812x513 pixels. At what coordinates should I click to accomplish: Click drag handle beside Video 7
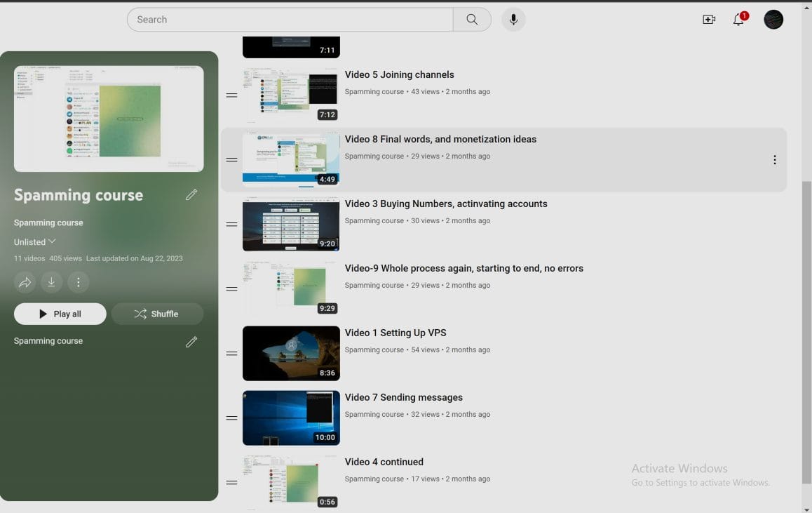coord(231,418)
